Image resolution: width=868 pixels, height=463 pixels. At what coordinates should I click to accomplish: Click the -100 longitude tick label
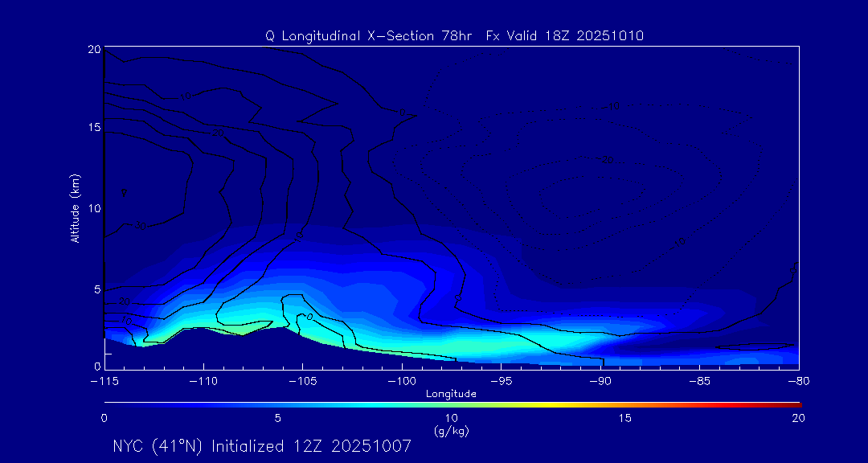point(401,382)
